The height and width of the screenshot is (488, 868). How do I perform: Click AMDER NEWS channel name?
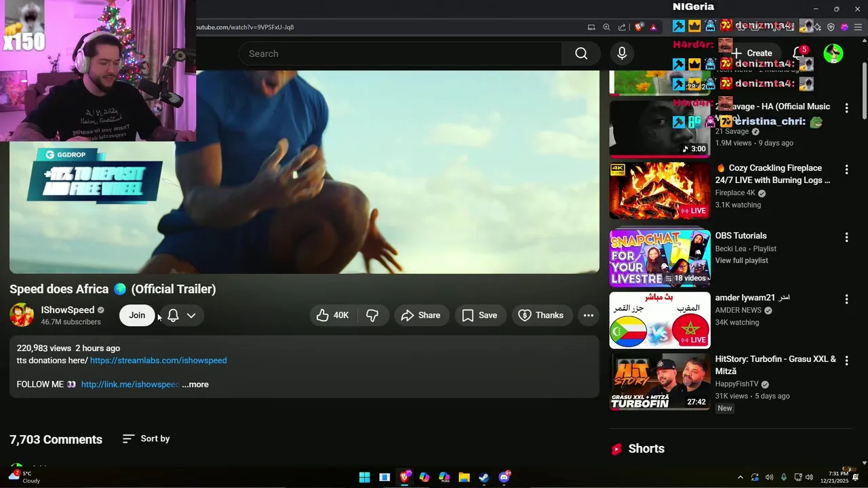[x=738, y=310]
